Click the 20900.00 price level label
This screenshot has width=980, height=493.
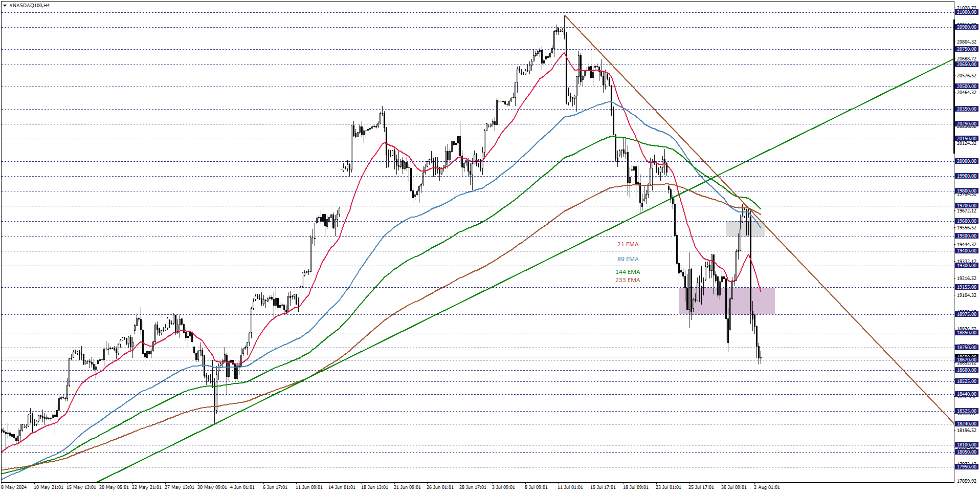pos(967,27)
